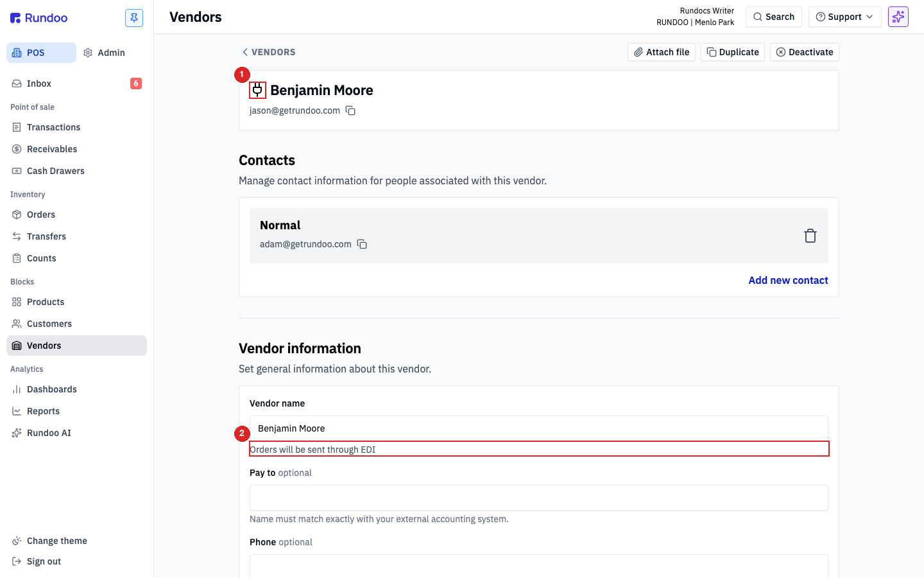Toggle the sidebar pin icon
Viewport: 924px width, 578px height.
(134, 18)
